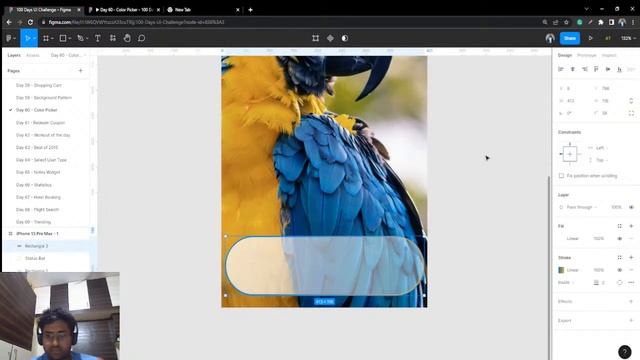Viewport: 640px width, 360px height.
Task: Open the Pass through blend mode dropdown
Action: 581,207
